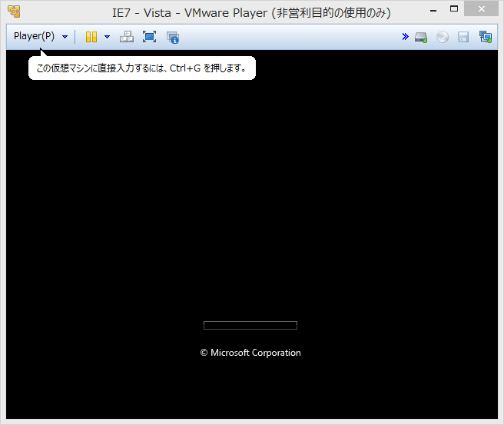
Task: Minimize the VMware Player window
Action: tap(433, 10)
